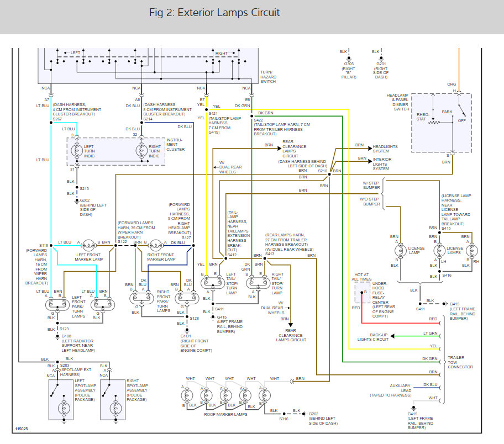
Task: Click the Right Spotlamp Assembly bulb symbol
Action: pyautogui.click(x=116, y=408)
